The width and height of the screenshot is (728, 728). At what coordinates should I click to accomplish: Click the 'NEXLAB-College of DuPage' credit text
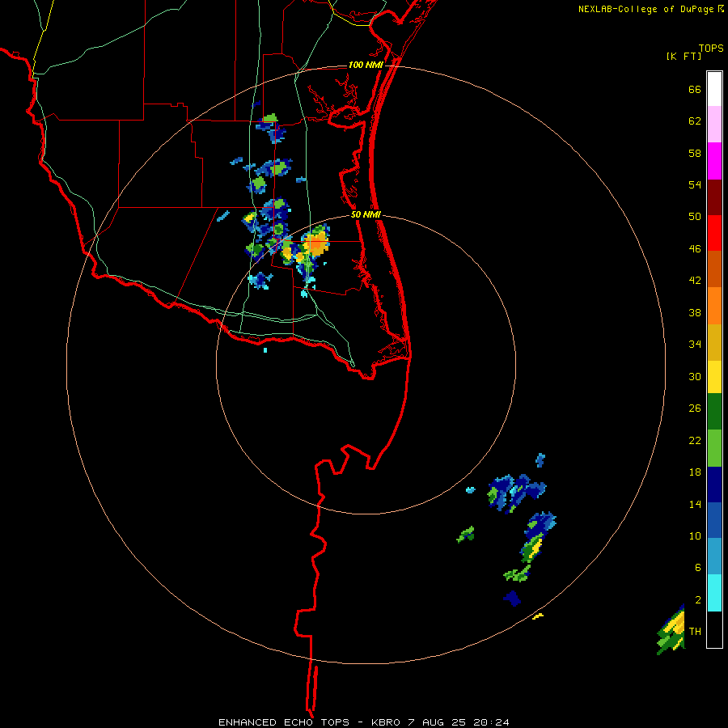pos(646,9)
